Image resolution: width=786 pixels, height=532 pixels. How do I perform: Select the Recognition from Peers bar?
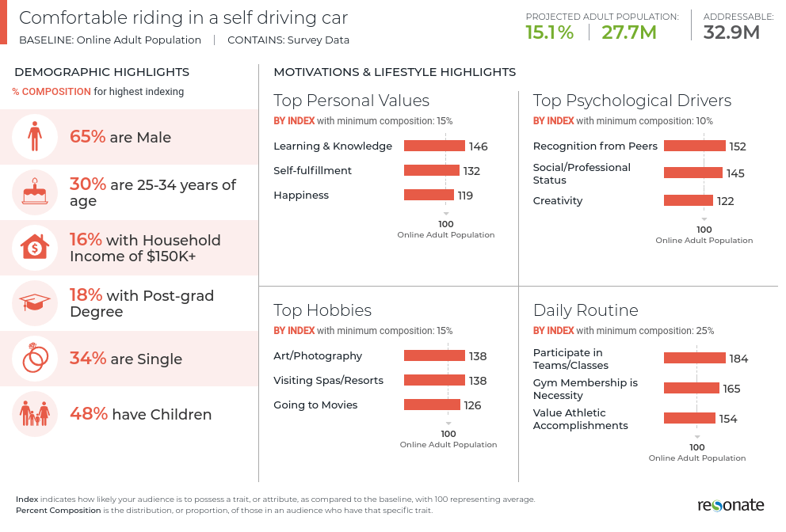(694, 146)
